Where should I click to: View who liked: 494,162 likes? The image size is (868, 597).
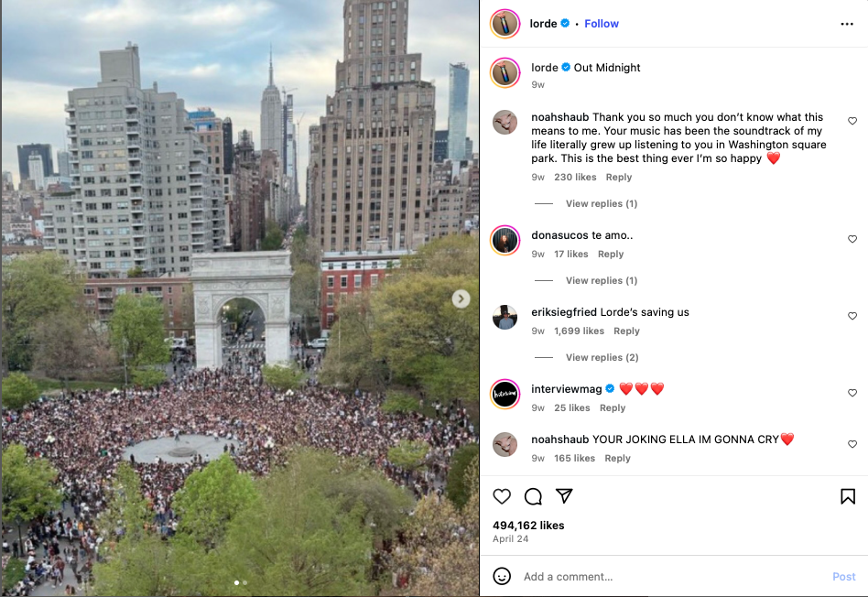tap(528, 525)
